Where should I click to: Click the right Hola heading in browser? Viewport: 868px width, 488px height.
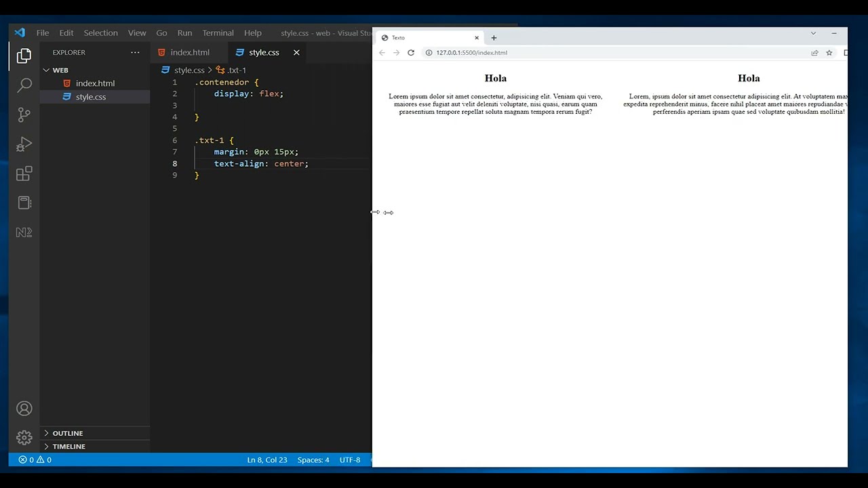click(x=749, y=78)
